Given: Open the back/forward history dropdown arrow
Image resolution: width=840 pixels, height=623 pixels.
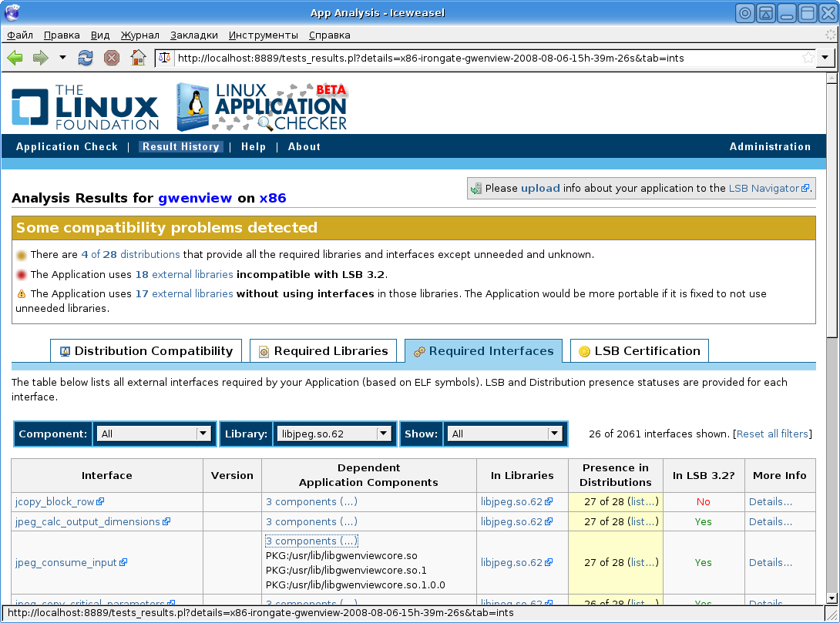Looking at the screenshot, I should click(62, 58).
